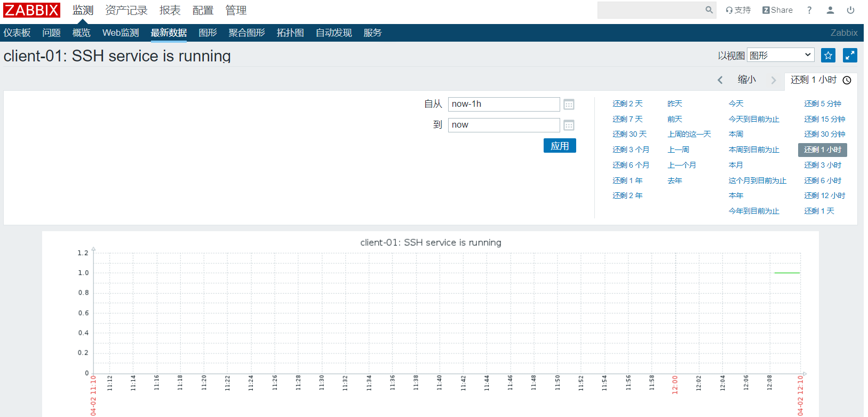
Task: Select 还剩 15 分钟 range
Action: pyautogui.click(x=825, y=119)
